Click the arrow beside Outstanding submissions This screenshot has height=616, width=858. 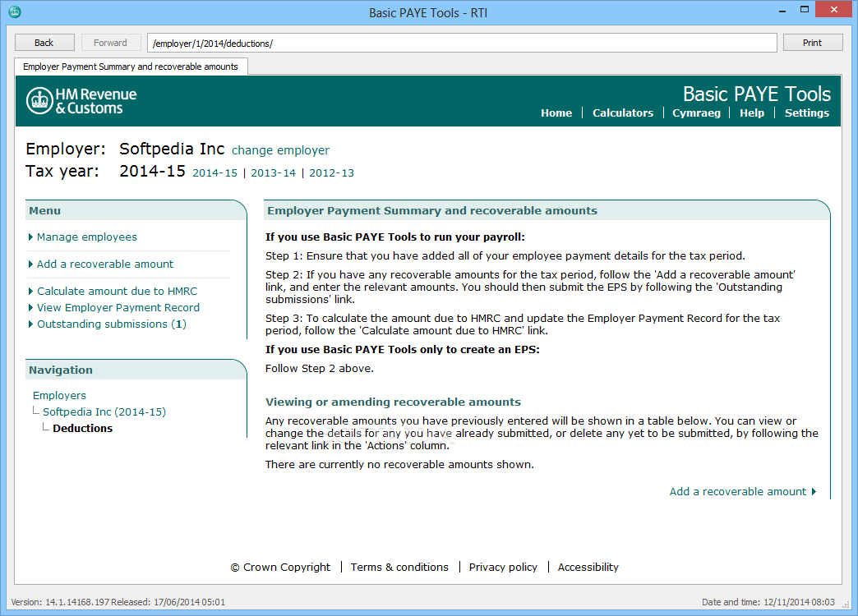click(30, 324)
